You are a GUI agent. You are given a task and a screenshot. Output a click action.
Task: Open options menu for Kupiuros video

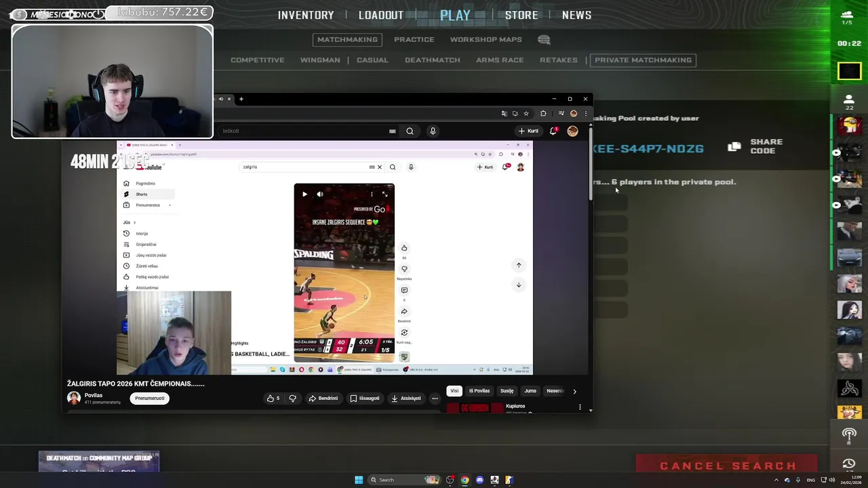pyautogui.click(x=580, y=407)
